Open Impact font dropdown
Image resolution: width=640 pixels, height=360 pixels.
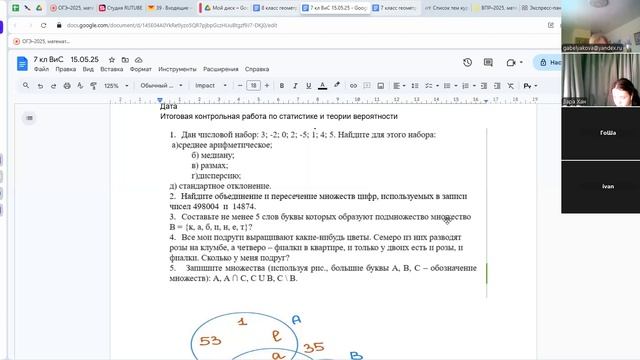tap(211, 86)
